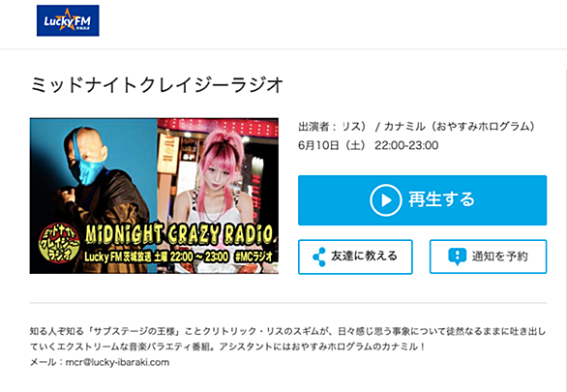
Task: Click the #MCラジオ hashtag in the banner
Action: (254, 256)
